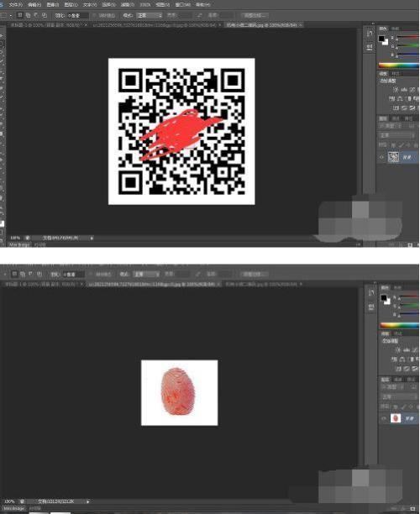Click the green G slider in top Color panel

point(408,45)
